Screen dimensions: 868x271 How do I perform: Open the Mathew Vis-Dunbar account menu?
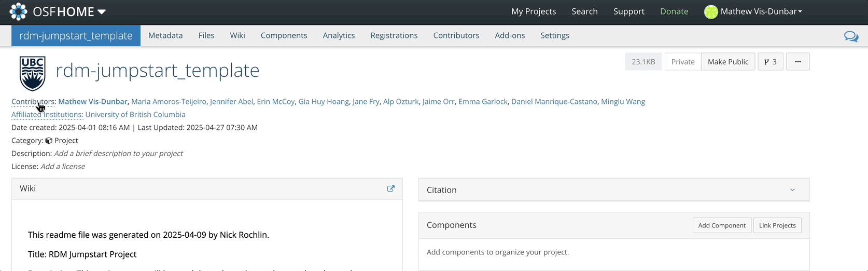[761, 11]
